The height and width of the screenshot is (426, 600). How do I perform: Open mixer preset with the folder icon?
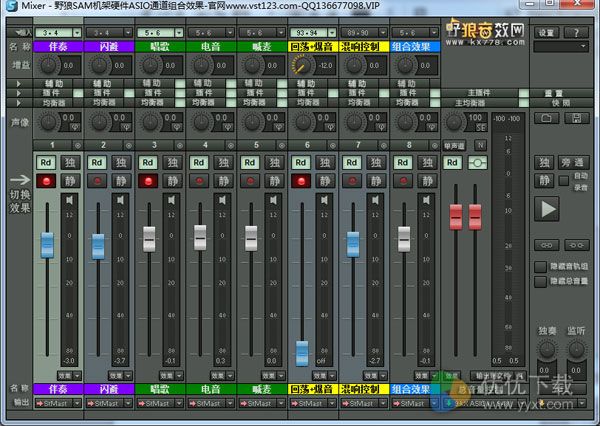[x=546, y=118]
